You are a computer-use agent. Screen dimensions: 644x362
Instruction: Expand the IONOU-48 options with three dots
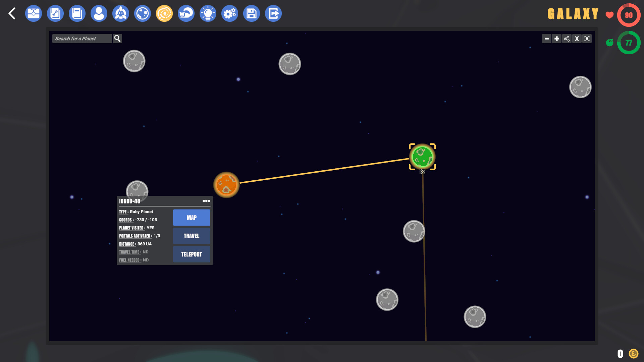pos(207,201)
